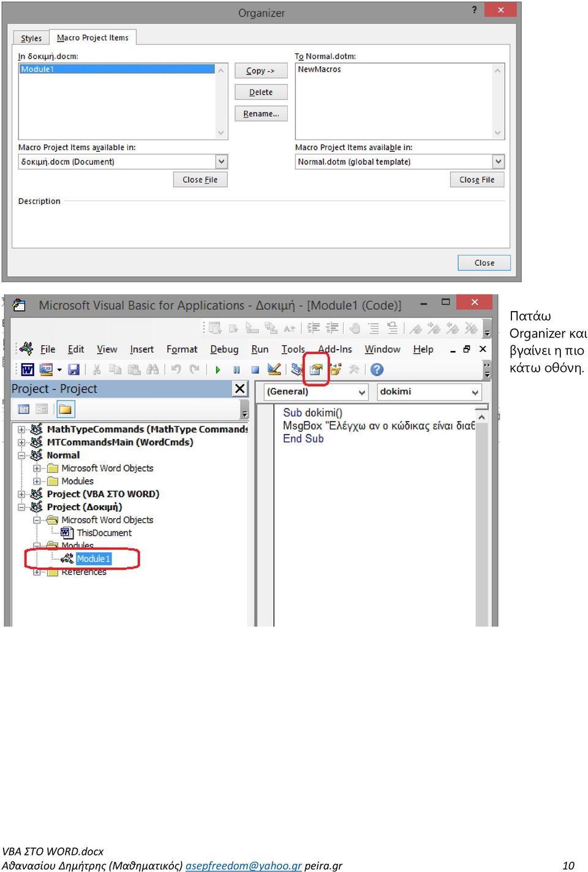Open δοκιμή.docm (Document) dropdown in Organizer

(221, 162)
